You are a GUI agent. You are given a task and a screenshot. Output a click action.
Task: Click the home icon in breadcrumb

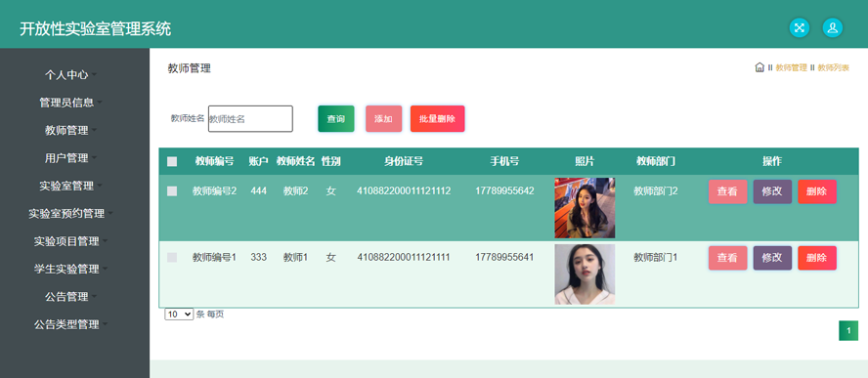[759, 67]
